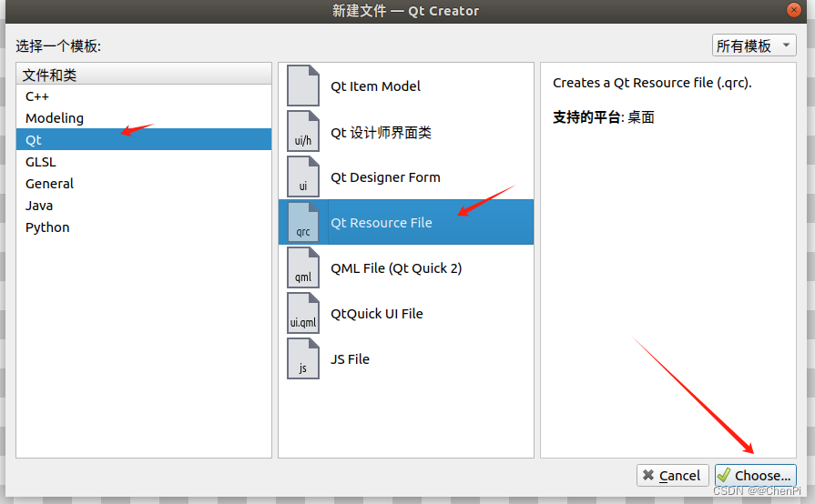The image size is (815, 504).
Task: Select the C++ category
Action: click(144, 96)
